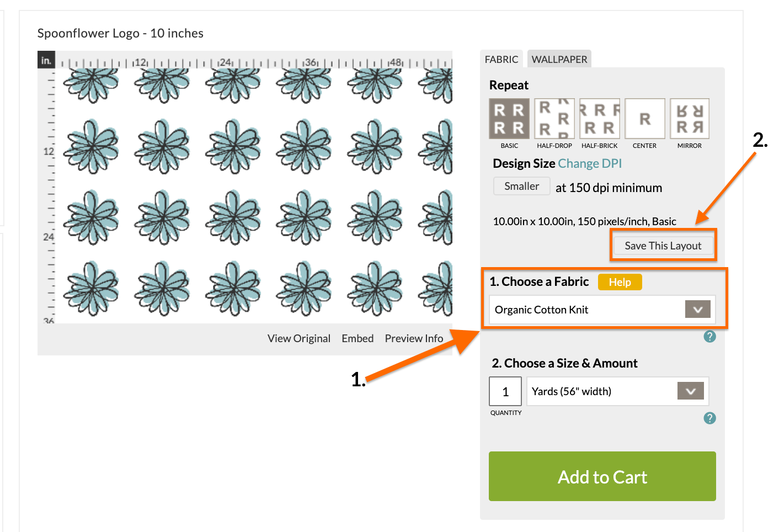Select the Basic repeat pattern

click(x=508, y=118)
